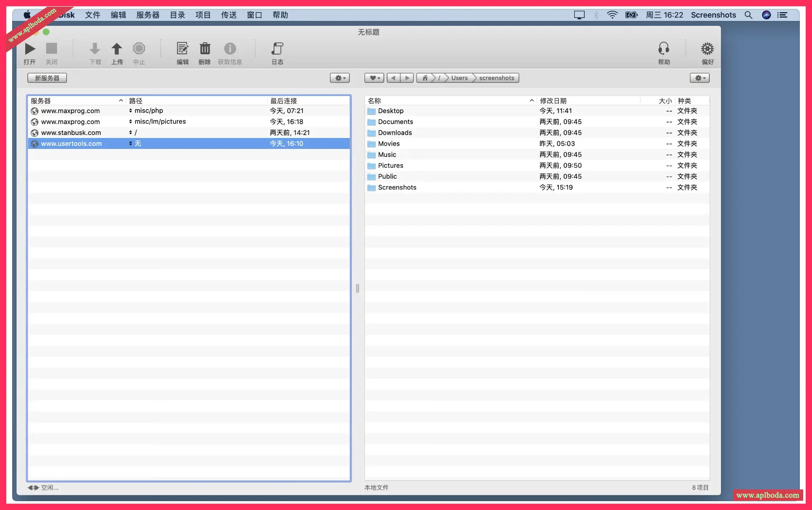Image resolution: width=812 pixels, height=510 pixels.
Task: Open the 传送 menu in menu bar
Action: pyautogui.click(x=229, y=15)
